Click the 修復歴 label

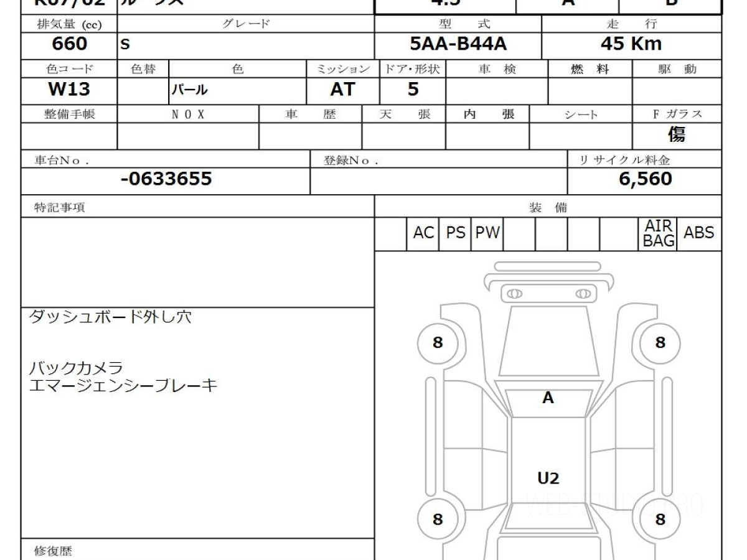(53, 551)
